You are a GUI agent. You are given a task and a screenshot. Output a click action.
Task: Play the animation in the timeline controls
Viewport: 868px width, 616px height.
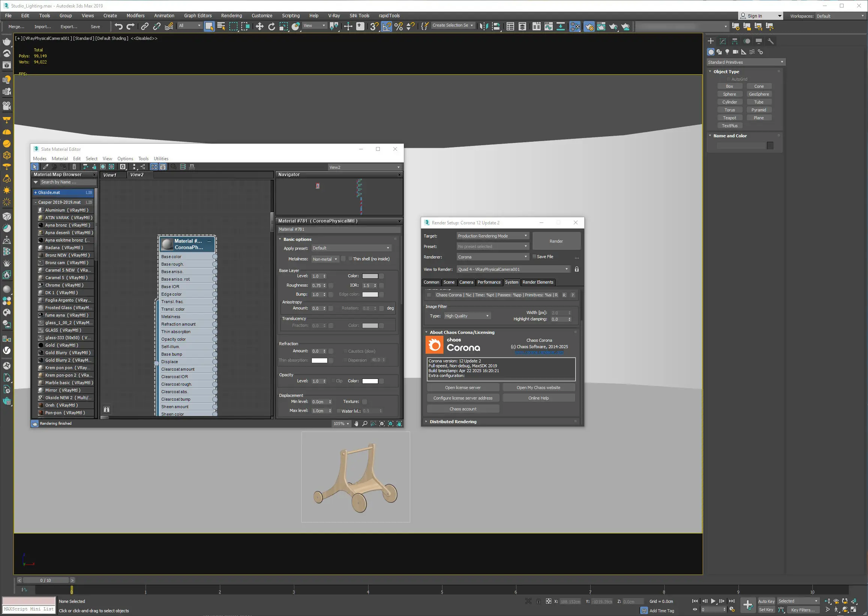[713, 601]
